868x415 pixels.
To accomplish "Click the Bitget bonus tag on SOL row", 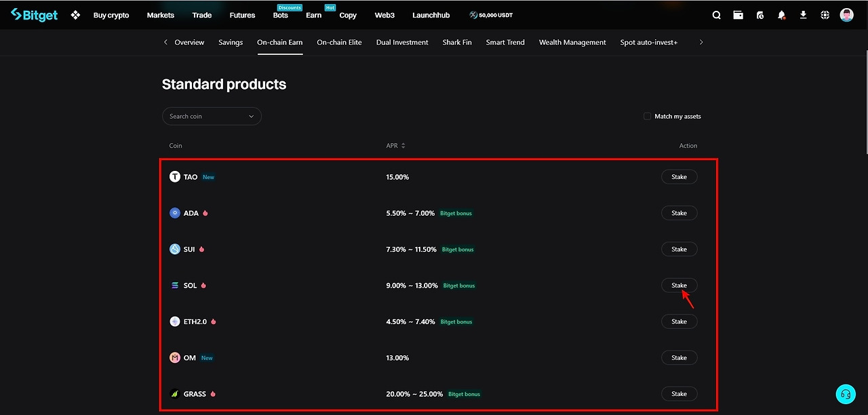I will pyautogui.click(x=459, y=285).
